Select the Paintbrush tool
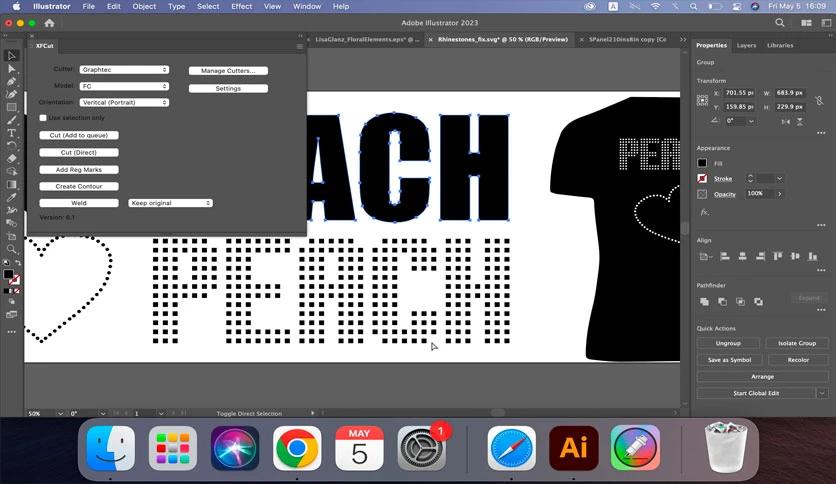The height and width of the screenshot is (484, 836). tap(11, 120)
